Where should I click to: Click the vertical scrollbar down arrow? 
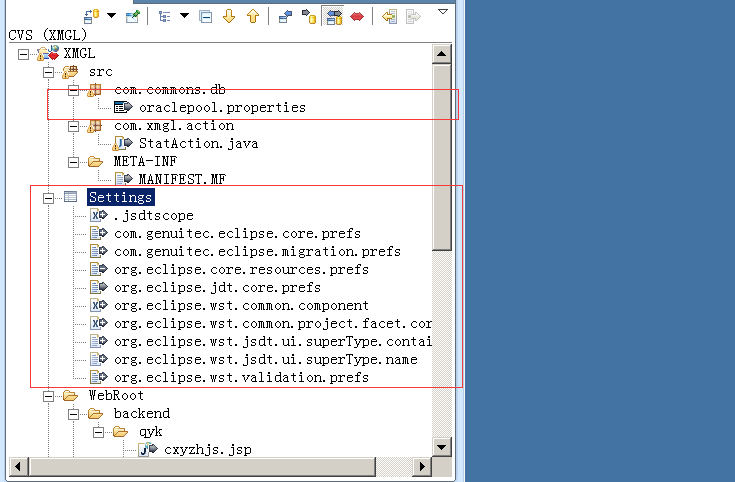pos(442,447)
